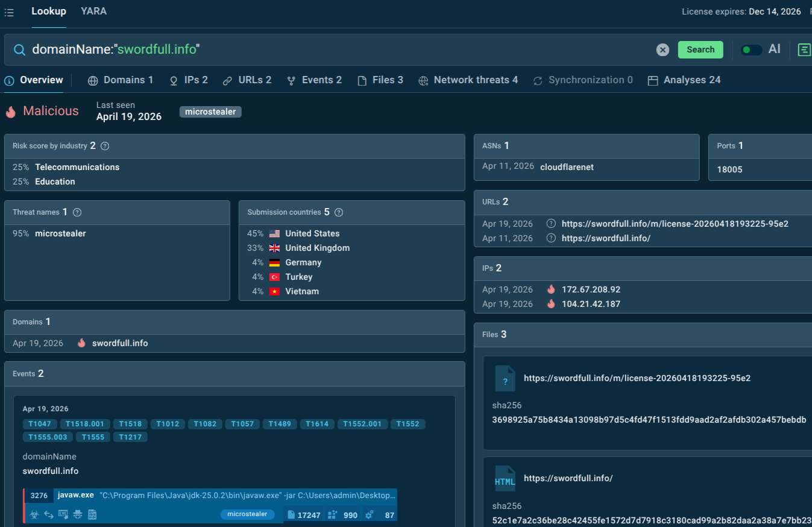Click the network arrows icon in the javaw.exe row
This screenshot has width=812, height=527.
point(49,514)
